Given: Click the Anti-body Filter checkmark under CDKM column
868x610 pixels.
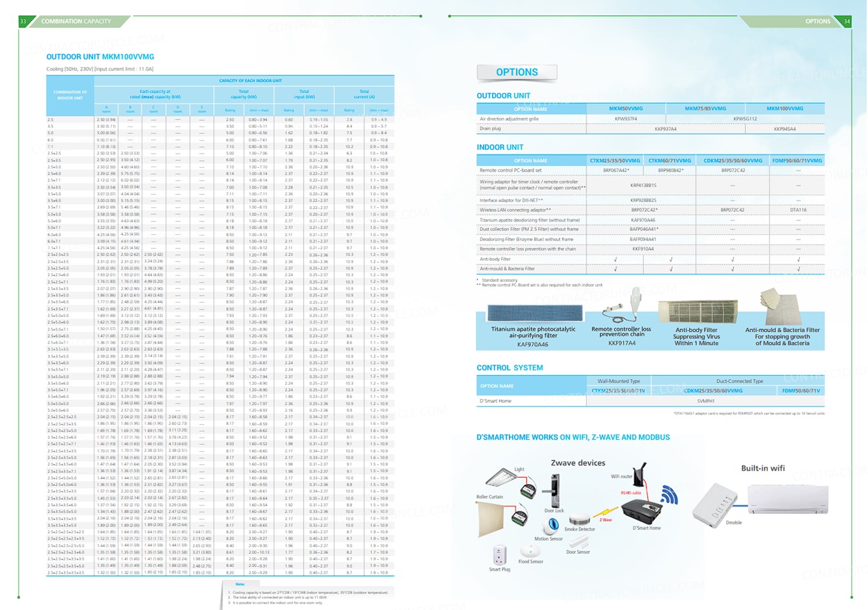Looking at the screenshot, I should click(x=732, y=259).
